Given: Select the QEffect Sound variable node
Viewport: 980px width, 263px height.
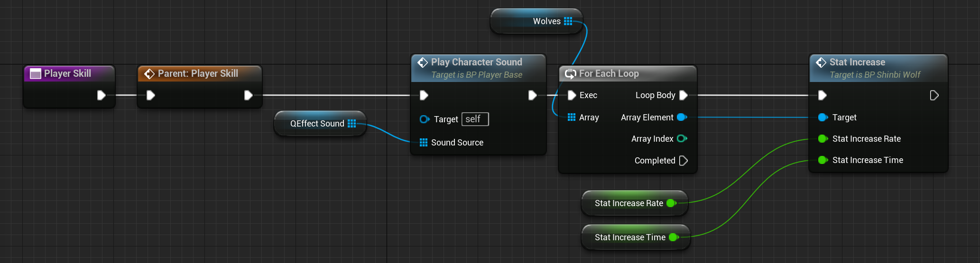Looking at the screenshot, I should [x=320, y=123].
